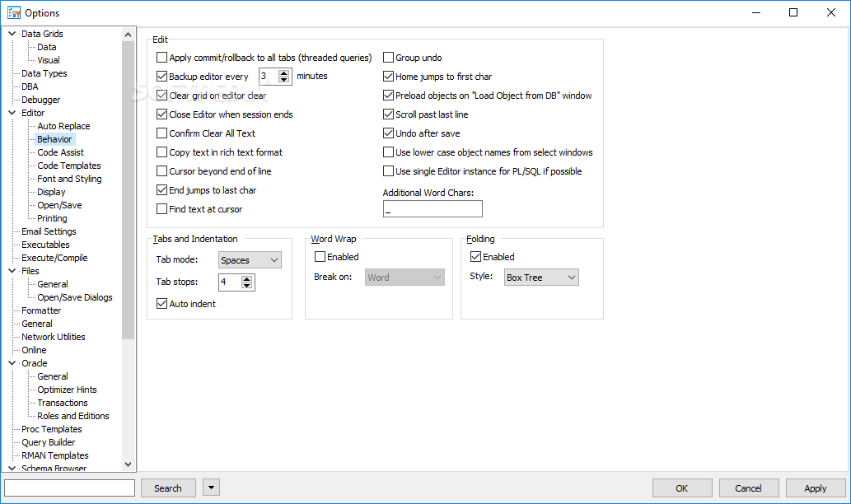Image resolution: width=851 pixels, height=504 pixels.
Task: Enable single Editor instance for PL/SQL
Action: pyautogui.click(x=388, y=171)
